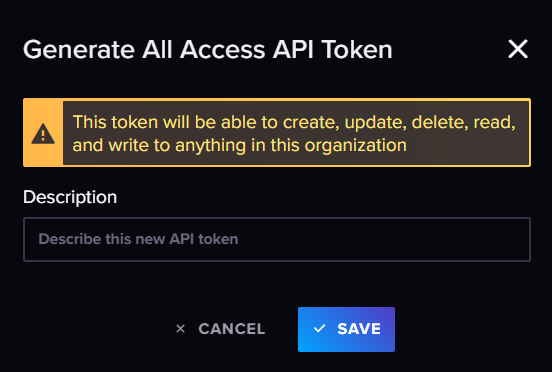552x372 pixels.
Task: Click the exclamation mark alert symbol
Action: 43,135
